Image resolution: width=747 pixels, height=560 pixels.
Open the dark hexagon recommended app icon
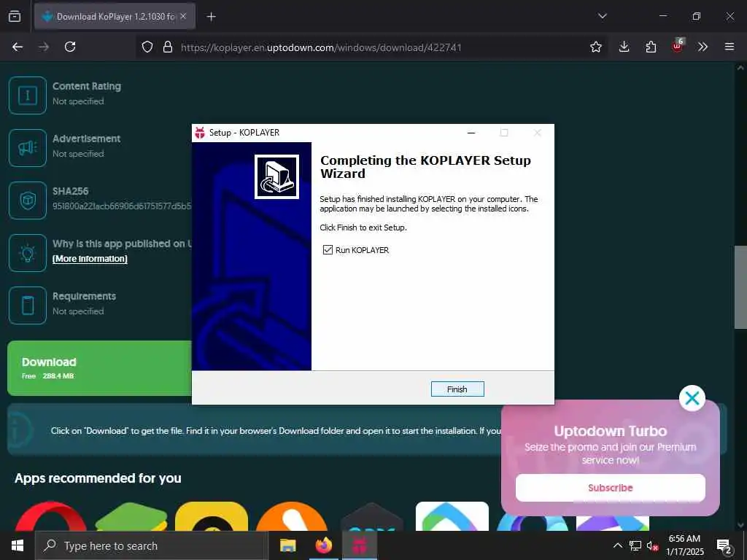[x=372, y=516]
